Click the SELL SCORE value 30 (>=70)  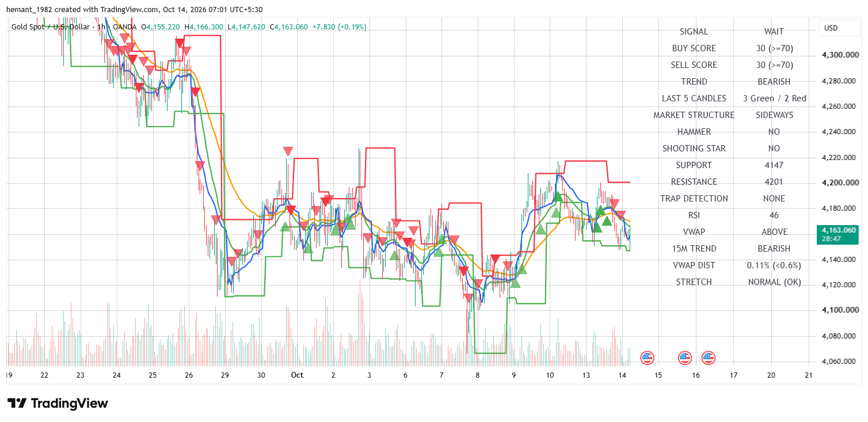tap(774, 65)
